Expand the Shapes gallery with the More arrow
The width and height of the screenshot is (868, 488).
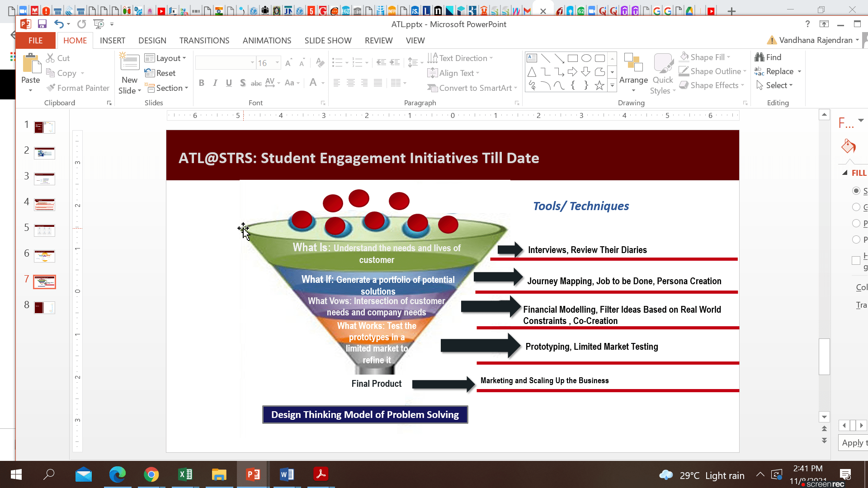tap(613, 85)
